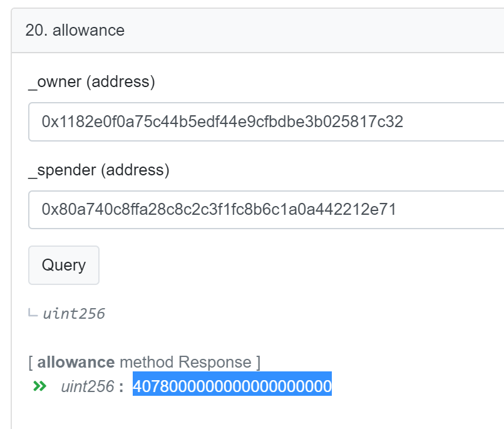The image size is (504, 429).
Task: Click the allowance title in header bar
Action: [x=88, y=31]
